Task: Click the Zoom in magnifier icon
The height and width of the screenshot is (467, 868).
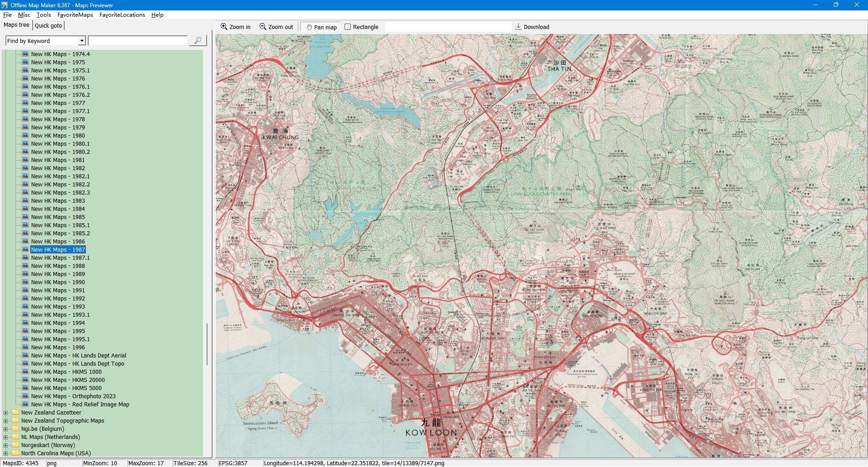Action: tap(224, 27)
